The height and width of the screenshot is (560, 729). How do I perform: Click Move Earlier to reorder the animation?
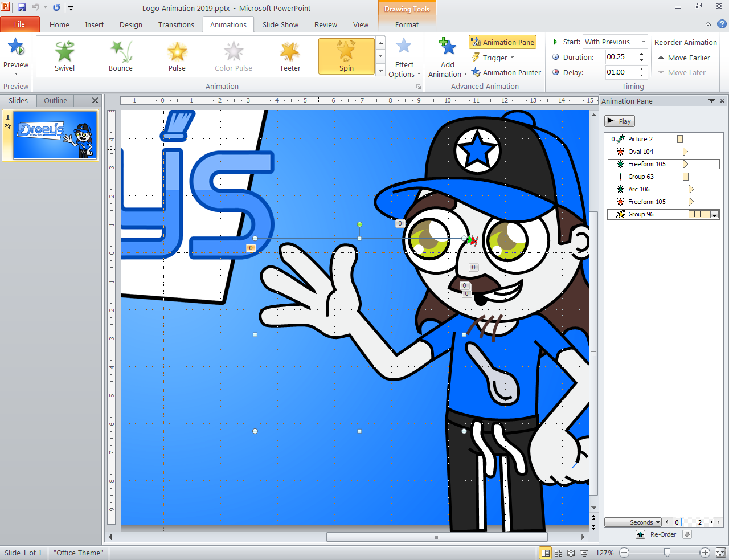[x=684, y=58]
